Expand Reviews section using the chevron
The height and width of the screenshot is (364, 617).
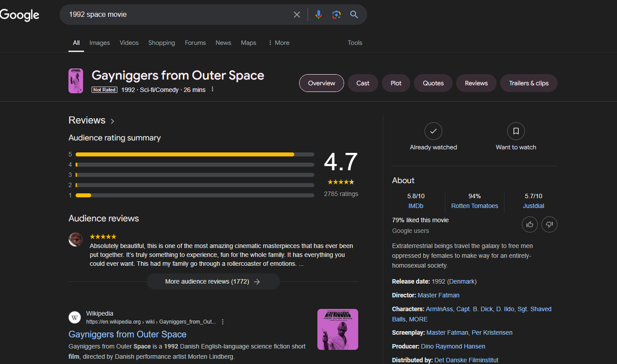tap(112, 121)
